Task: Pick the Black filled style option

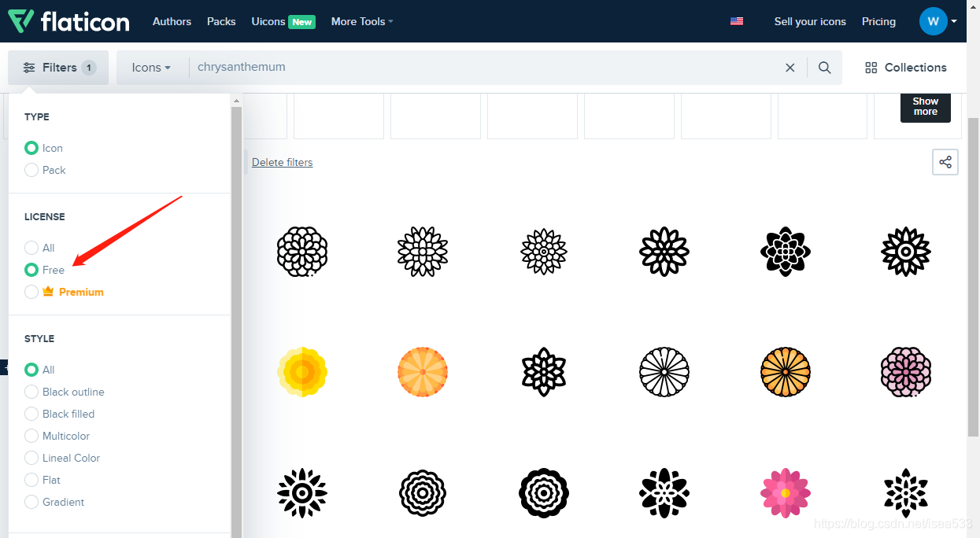Action: (60, 414)
